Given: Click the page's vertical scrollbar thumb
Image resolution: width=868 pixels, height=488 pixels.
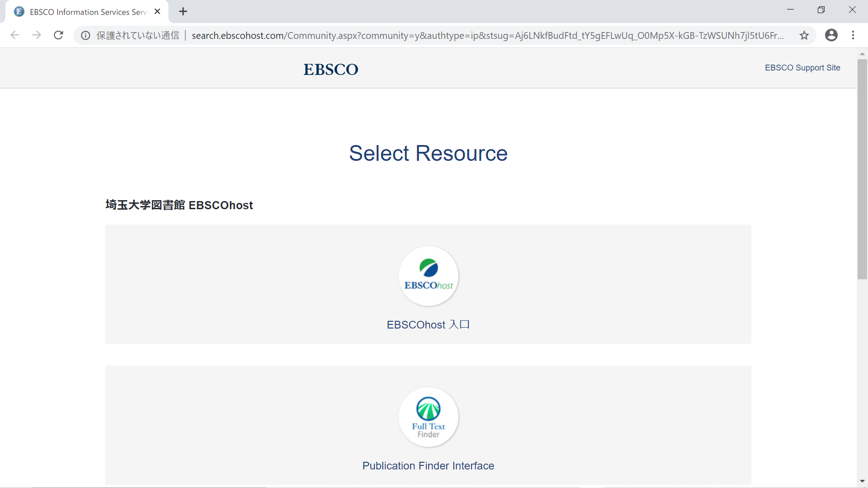Looking at the screenshot, I should 862,169.
